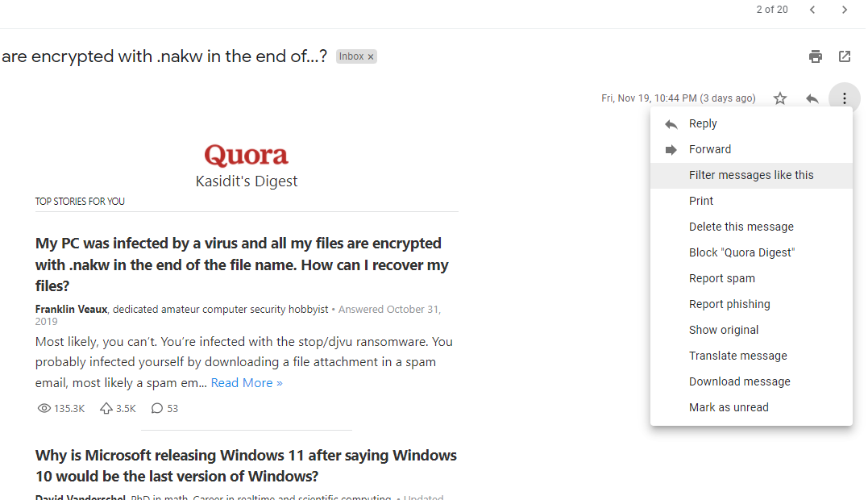Go to the older email arrow
The width and height of the screenshot is (868, 500).
tap(845, 10)
